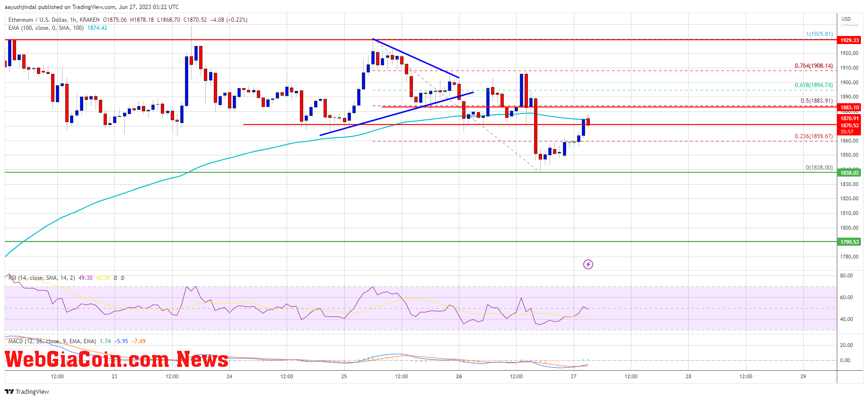Click the change value −4.08 (−0.22%)
Screen dimensions: 868x400
(229, 20)
